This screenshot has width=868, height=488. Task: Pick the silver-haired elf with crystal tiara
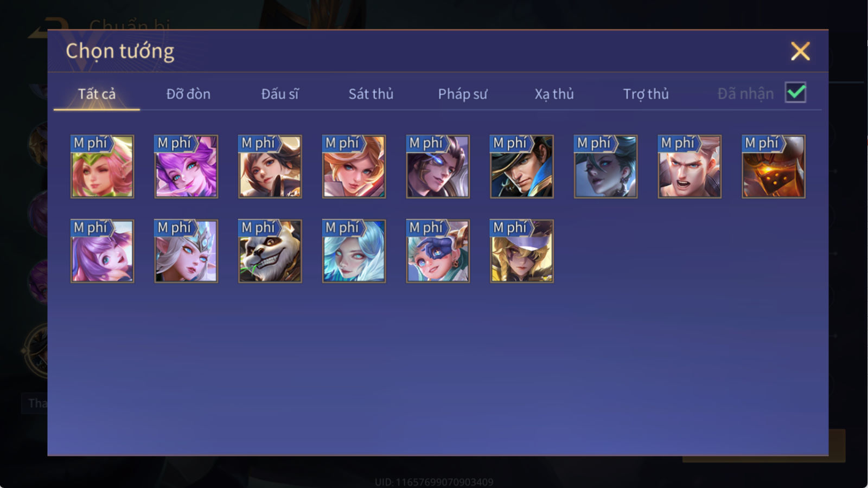[x=186, y=251]
